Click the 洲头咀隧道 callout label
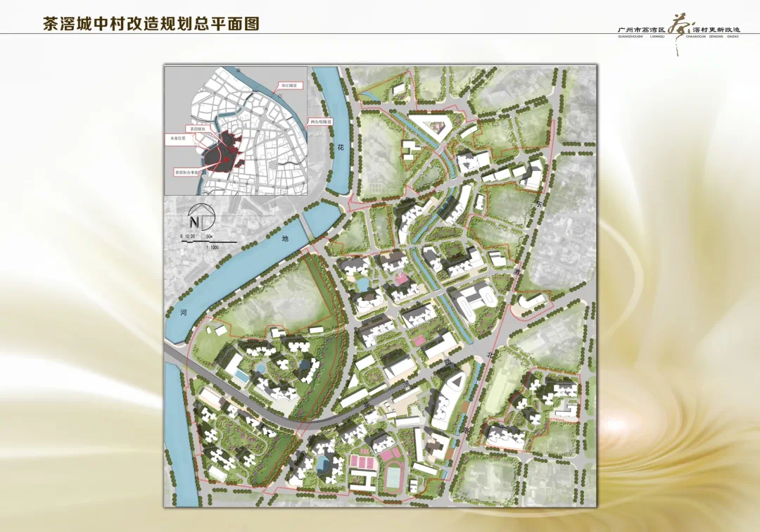 pos(319,122)
